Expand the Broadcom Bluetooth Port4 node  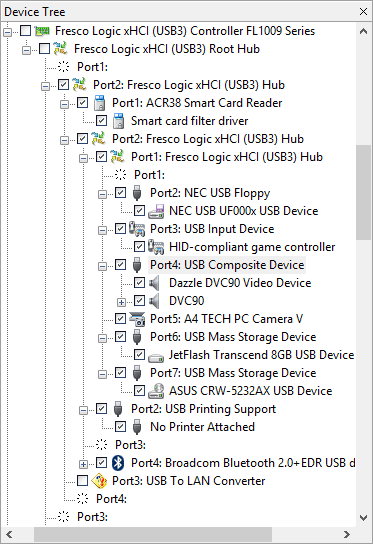[x=83, y=464]
